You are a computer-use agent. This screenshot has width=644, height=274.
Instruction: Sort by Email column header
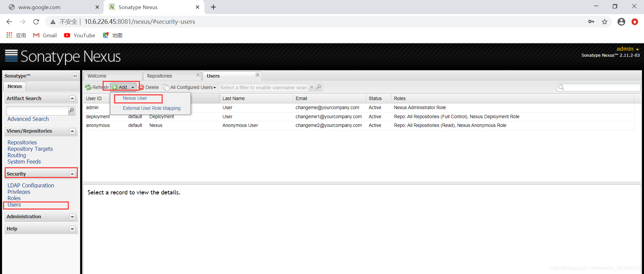[329, 98]
